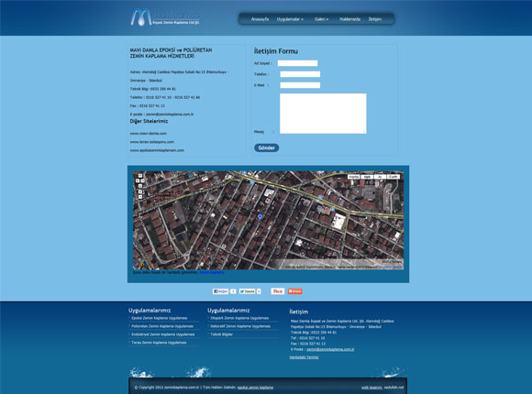Click the Pinterest Pin it button
Viewport: 532px width, 394px height.
click(x=278, y=291)
